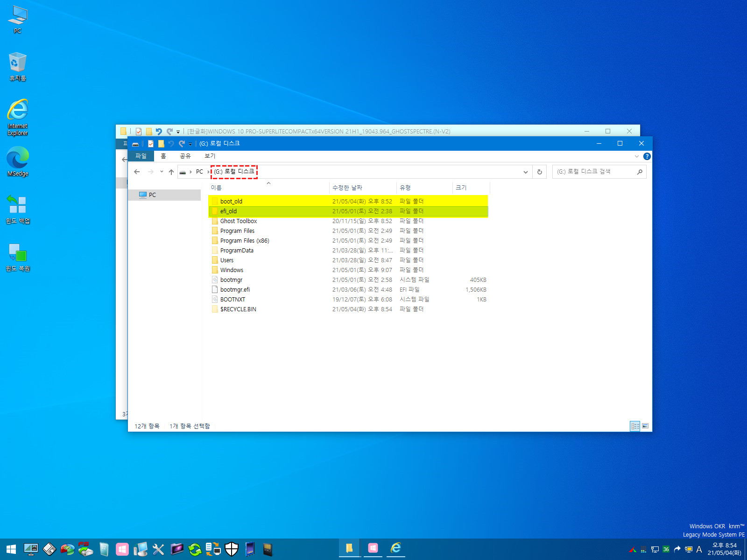Screen dimensions: 747x560
Task: Sort by the 크기 (Size) column header
Action: coord(471,188)
